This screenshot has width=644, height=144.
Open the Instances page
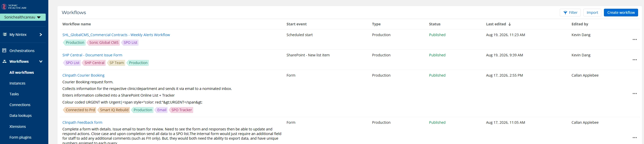(17, 83)
